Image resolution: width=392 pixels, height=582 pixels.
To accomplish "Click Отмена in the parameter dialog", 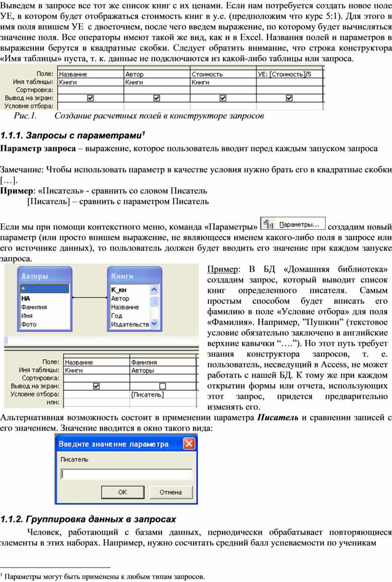I will point(171,492).
